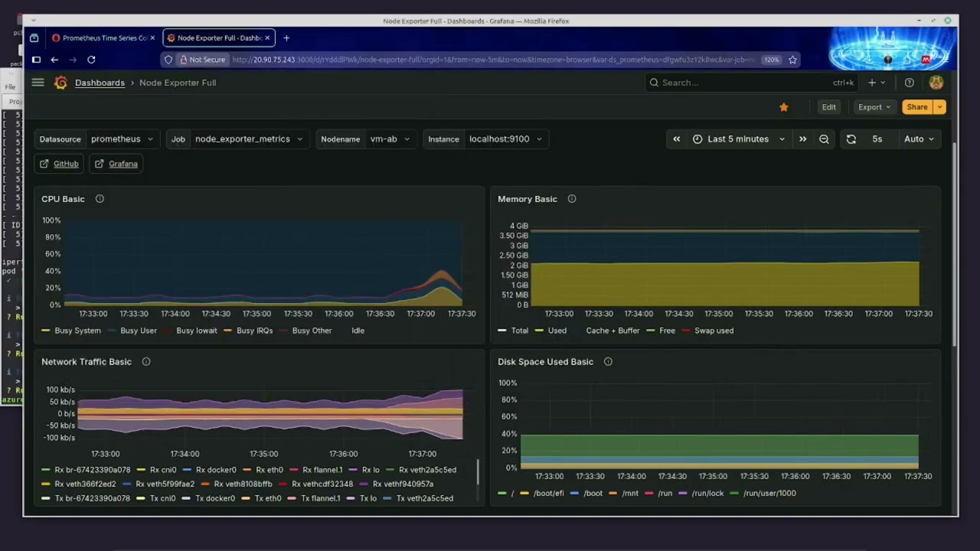Screen dimensions: 980x551
Task: Open the Job node_exporter_metrics dropdown
Action: coord(249,139)
